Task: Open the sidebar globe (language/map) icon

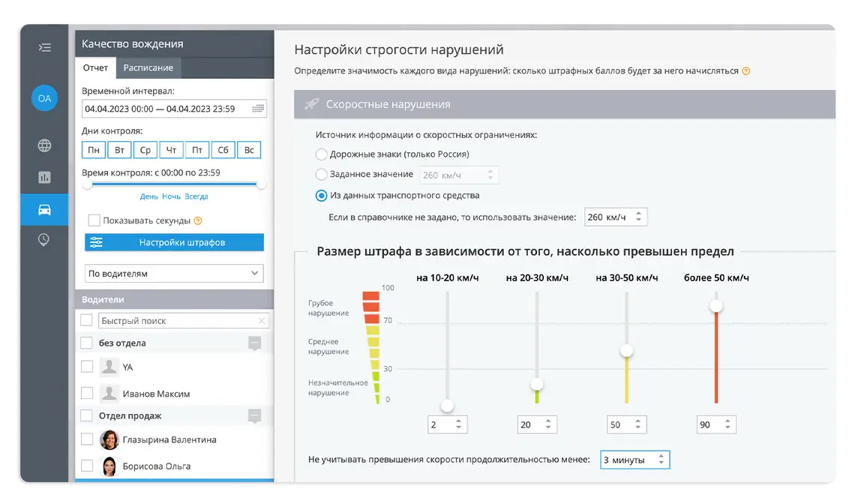Action: (x=44, y=144)
